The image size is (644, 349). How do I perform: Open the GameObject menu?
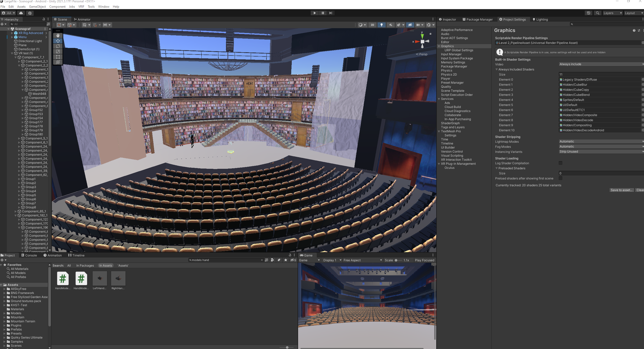[37, 6]
